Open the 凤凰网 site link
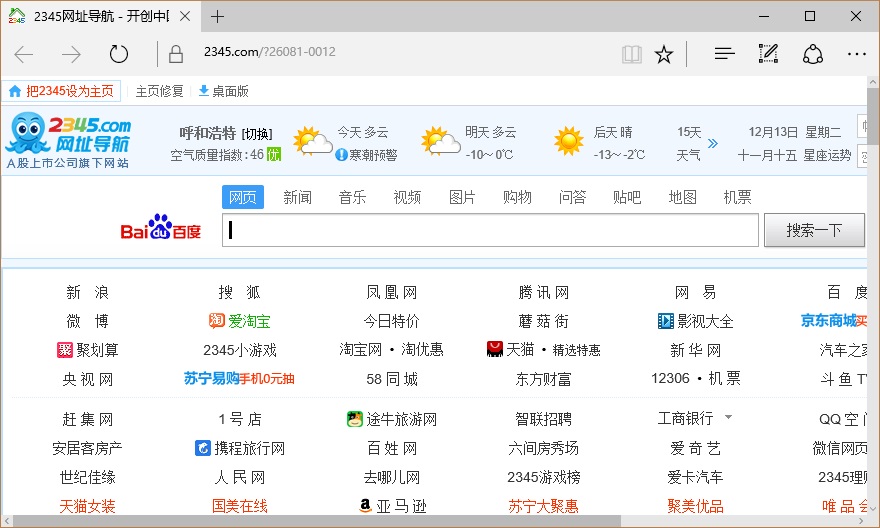The image size is (880, 528). pos(392,292)
